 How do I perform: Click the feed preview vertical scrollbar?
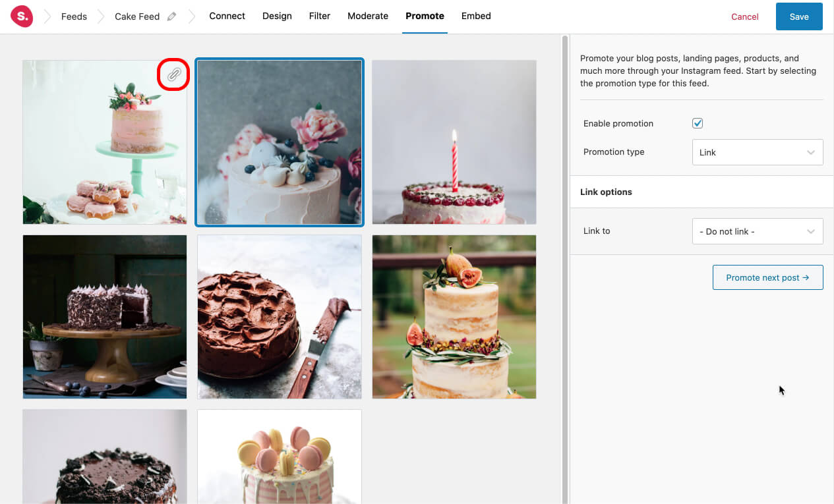tap(565, 269)
